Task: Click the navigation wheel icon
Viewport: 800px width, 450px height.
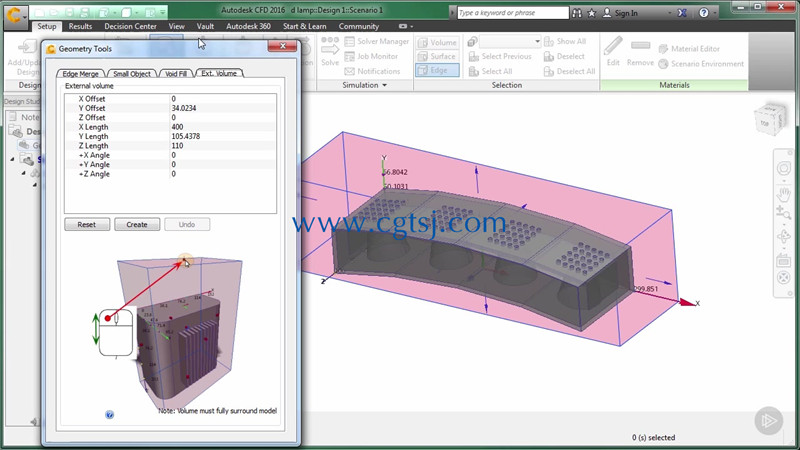Action: tap(784, 168)
